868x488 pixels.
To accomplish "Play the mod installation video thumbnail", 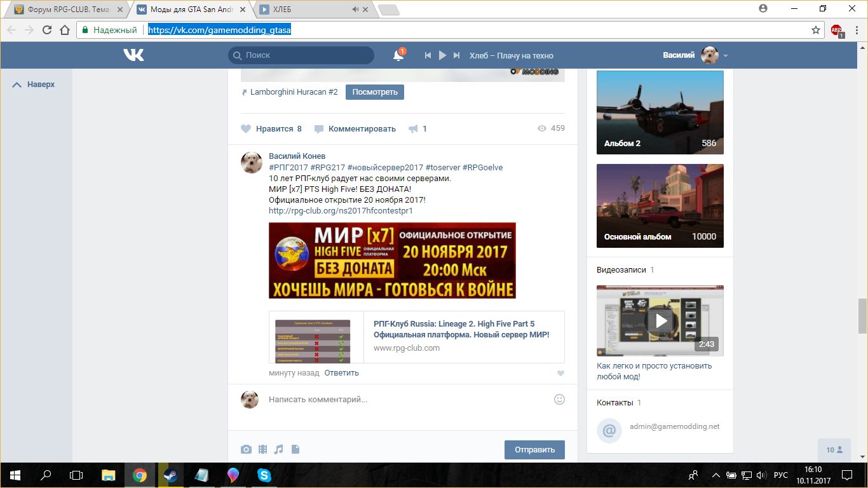I will tap(660, 321).
